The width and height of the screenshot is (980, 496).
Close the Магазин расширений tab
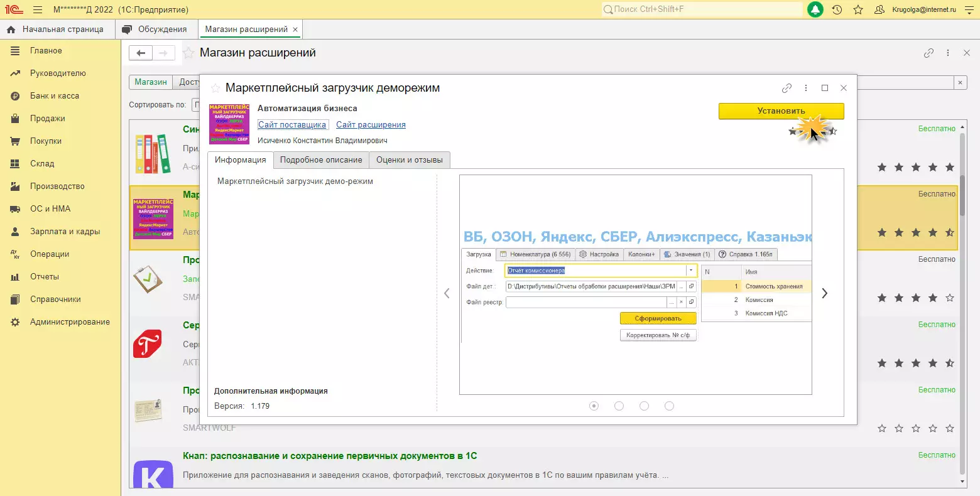pyautogui.click(x=295, y=30)
